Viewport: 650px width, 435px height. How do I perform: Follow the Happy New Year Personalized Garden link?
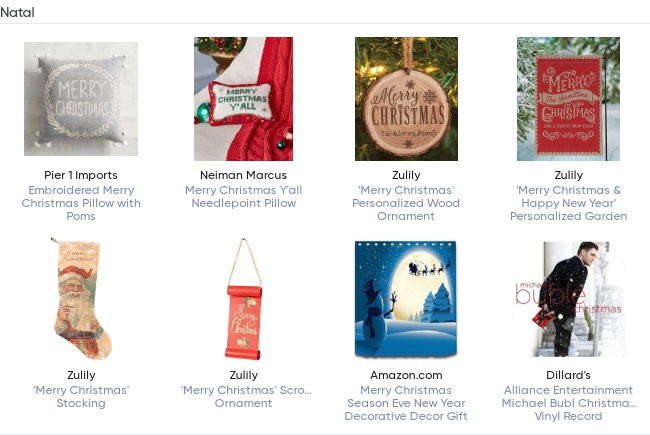click(x=568, y=203)
